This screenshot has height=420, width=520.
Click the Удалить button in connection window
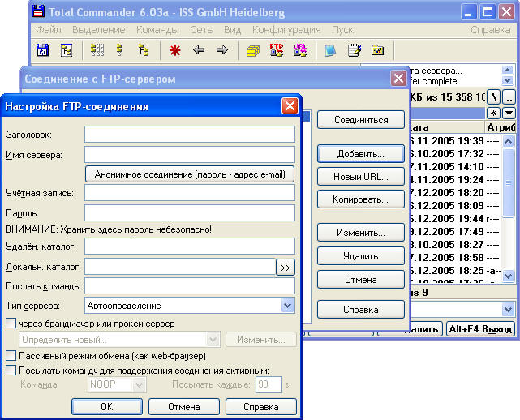361,256
